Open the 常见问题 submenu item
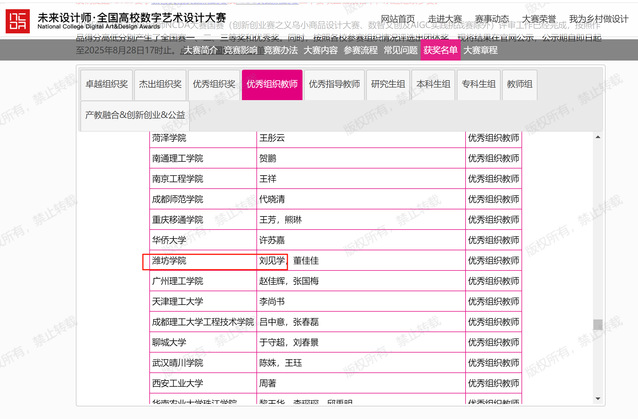Viewport: 638px width, 419px height. pyautogui.click(x=401, y=49)
